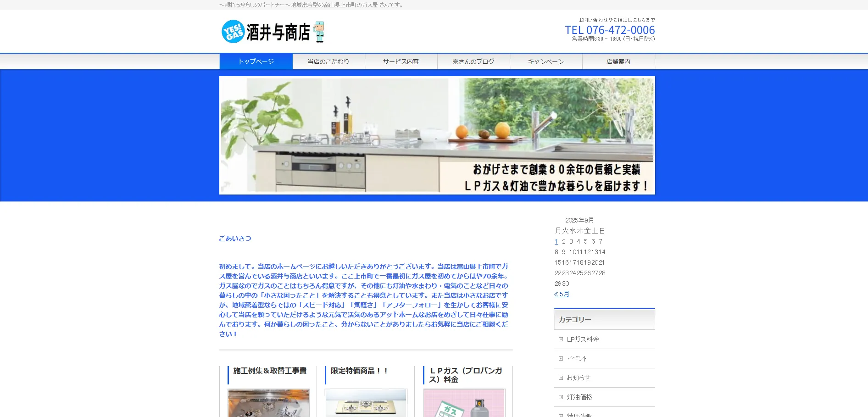The image size is (868, 417).
Task: Click bullet icon beside 灯油価格
Action: coord(561,397)
